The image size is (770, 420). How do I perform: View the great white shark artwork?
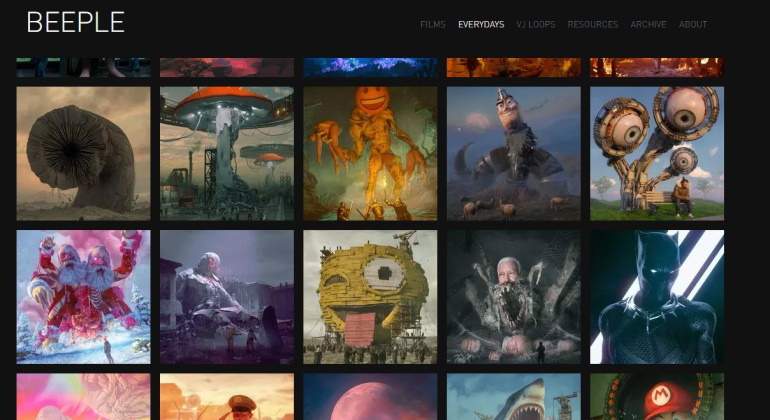(514, 397)
